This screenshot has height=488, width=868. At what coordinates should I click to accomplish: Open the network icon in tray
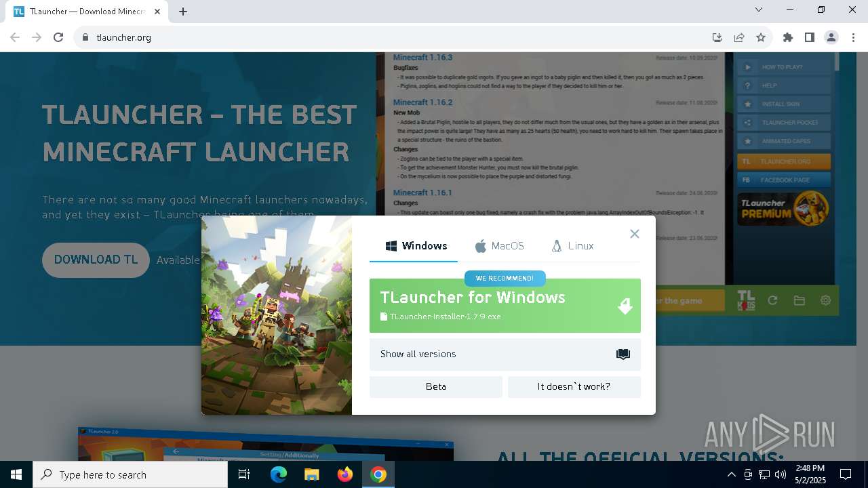[x=764, y=474]
